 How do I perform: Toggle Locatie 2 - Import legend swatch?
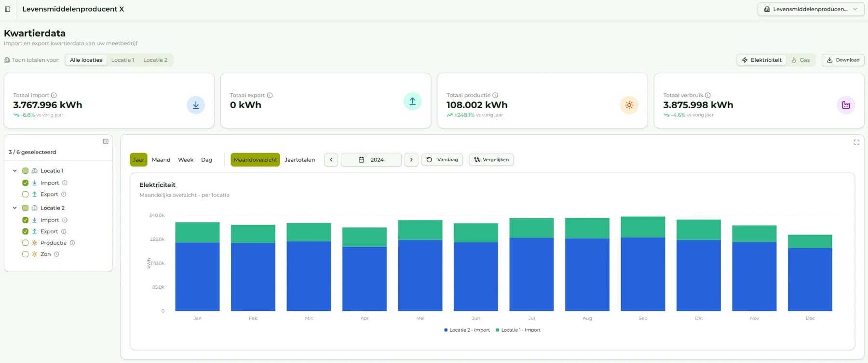446,330
